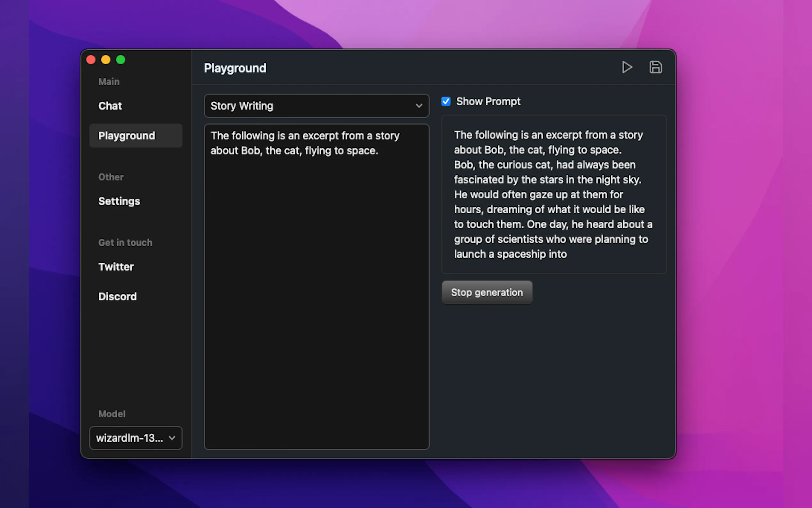Image resolution: width=812 pixels, height=508 pixels.
Task: Click the Story Writing dropdown chevron
Action: [418, 106]
